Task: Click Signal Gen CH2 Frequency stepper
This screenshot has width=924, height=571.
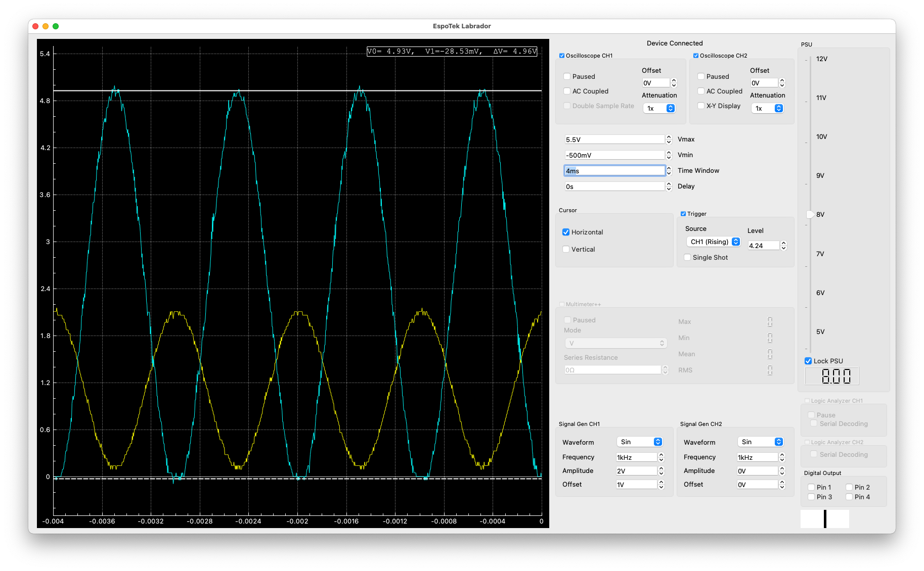Action: pyautogui.click(x=782, y=457)
